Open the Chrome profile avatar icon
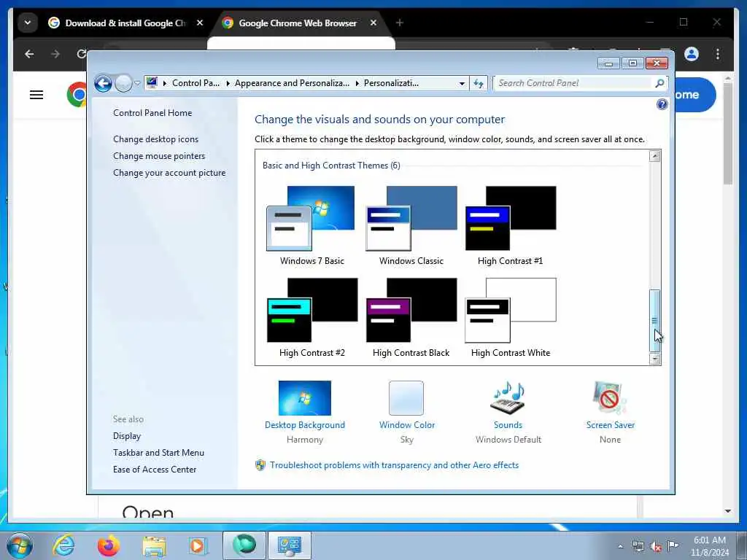The height and width of the screenshot is (560, 747). (x=692, y=54)
